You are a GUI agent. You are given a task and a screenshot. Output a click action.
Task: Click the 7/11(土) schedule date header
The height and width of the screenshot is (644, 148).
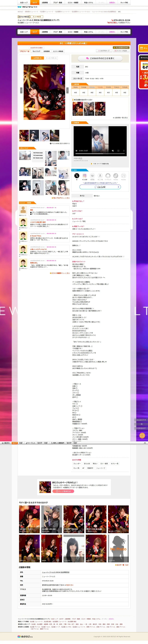coord(92,87)
